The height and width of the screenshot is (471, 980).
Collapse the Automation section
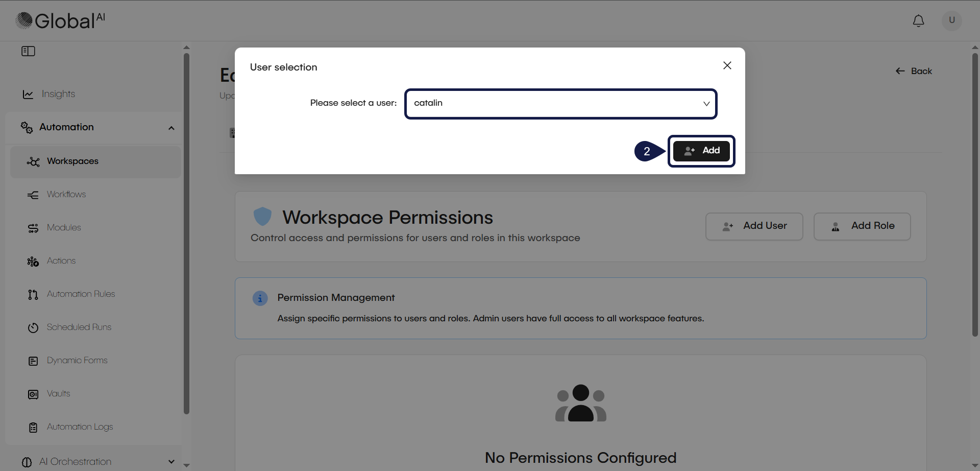point(171,128)
